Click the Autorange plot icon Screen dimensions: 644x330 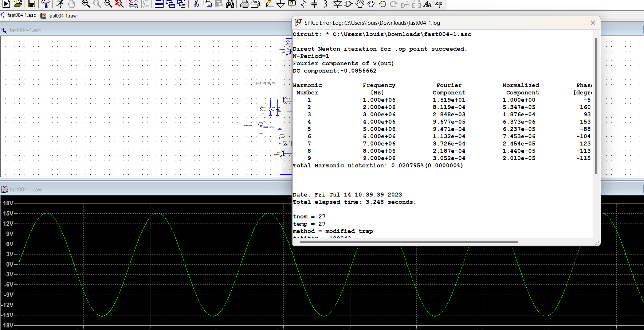pos(134,4)
